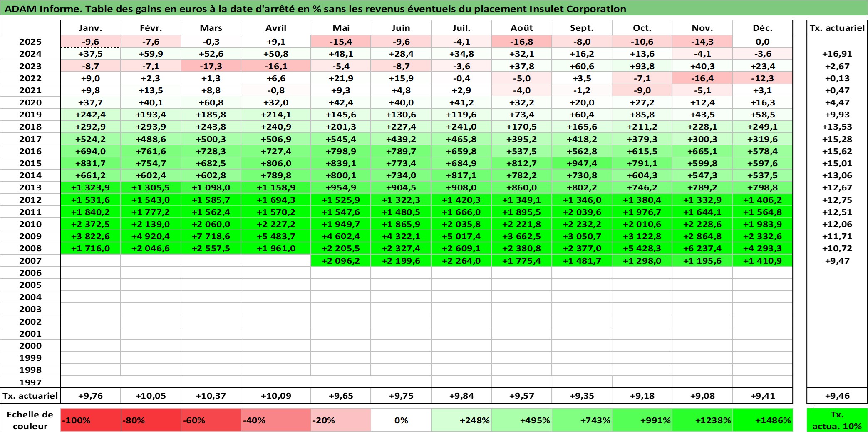Select the 'Oct.' column header
The image size is (868, 432).
(x=642, y=28)
